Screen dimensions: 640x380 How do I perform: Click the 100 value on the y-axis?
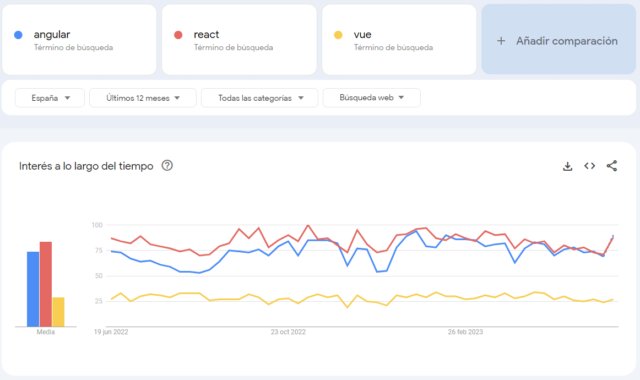pos(97,225)
